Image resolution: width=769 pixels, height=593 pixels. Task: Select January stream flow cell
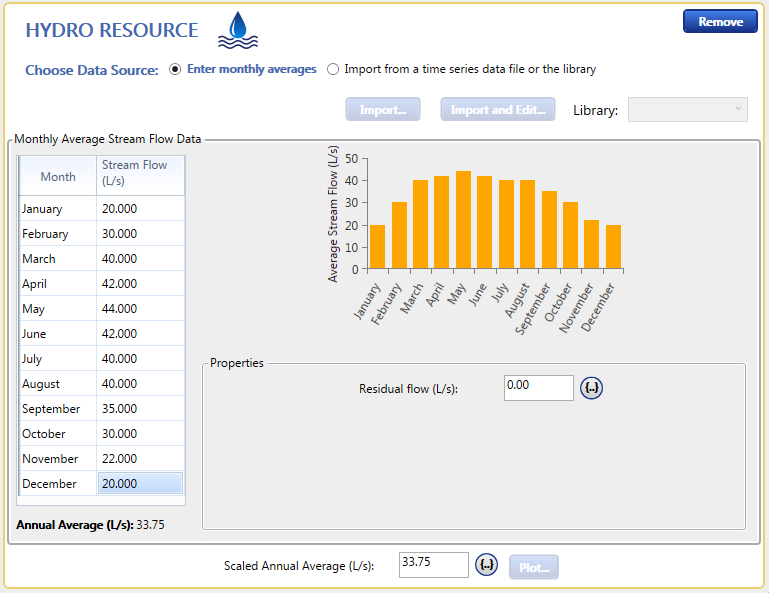[x=140, y=209]
